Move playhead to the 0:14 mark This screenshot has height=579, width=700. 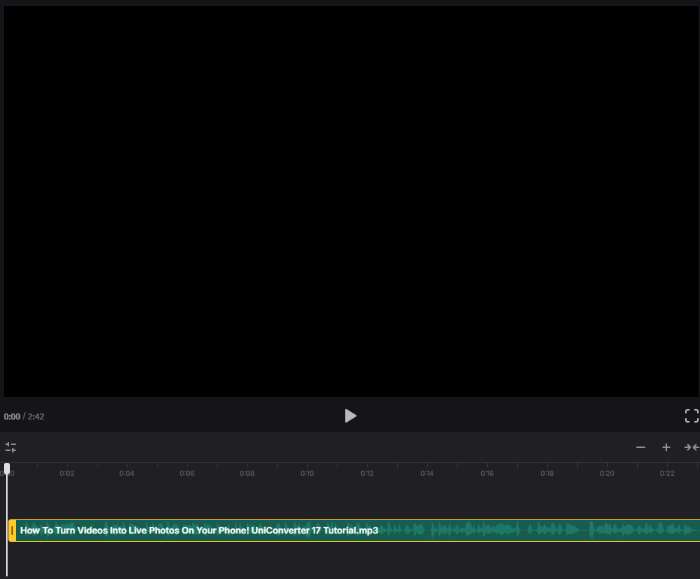coord(427,473)
